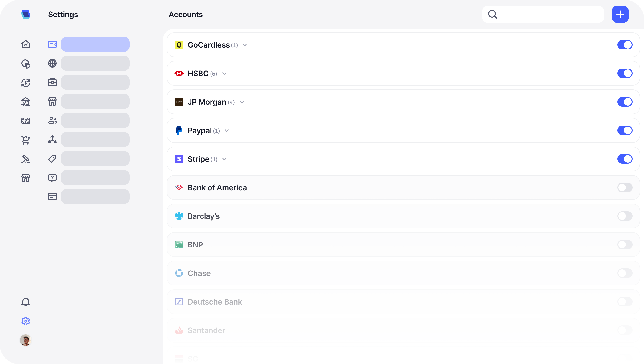Enable the Bank of America toggle
Viewport: 644px width, 364px height.
click(625, 187)
